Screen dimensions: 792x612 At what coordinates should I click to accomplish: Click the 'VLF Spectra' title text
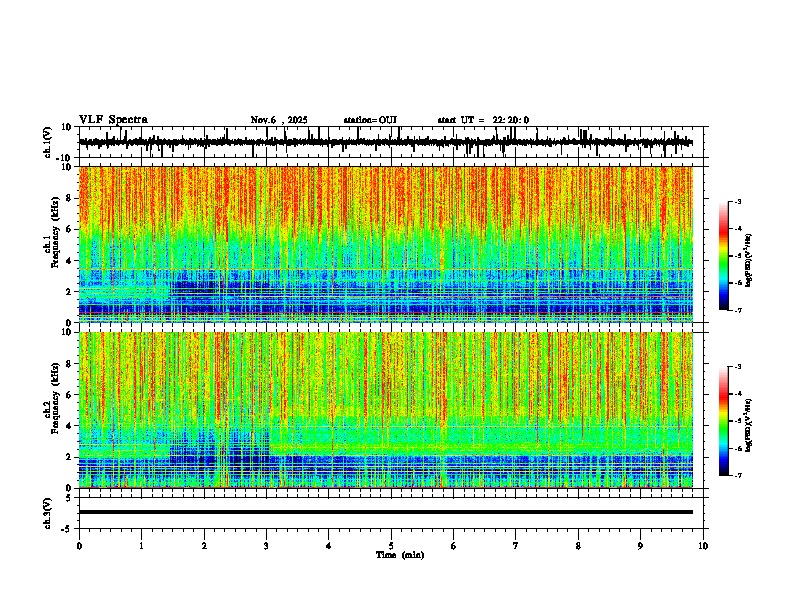click(113, 120)
